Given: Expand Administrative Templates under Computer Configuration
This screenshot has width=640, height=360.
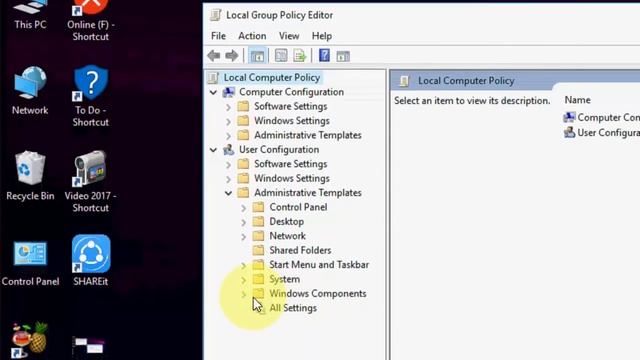Looking at the screenshot, I should (229, 136).
